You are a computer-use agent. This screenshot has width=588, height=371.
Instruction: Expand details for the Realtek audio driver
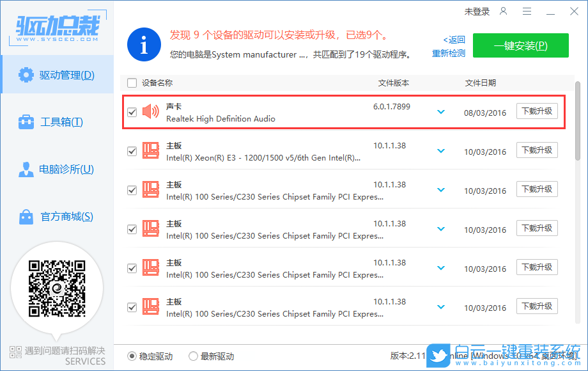tap(440, 111)
